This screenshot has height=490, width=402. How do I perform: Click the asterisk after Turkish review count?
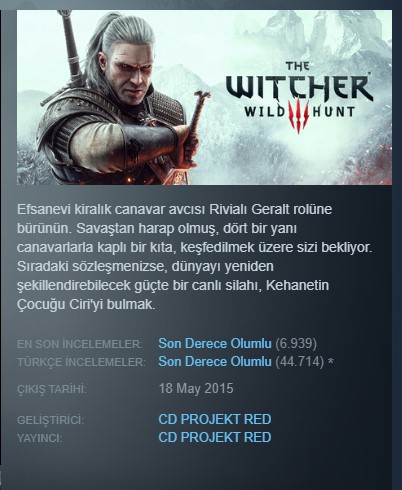[x=330, y=362]
